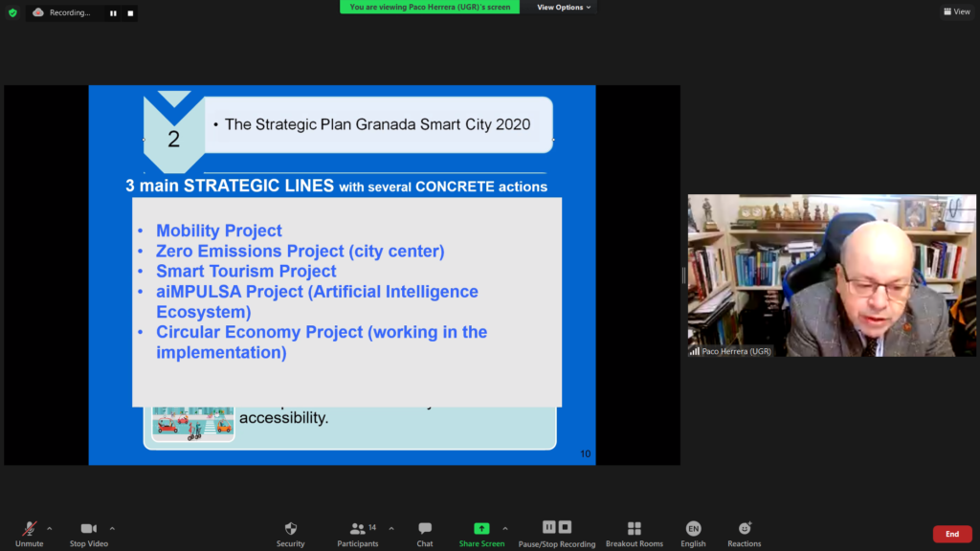This screenshot has height=551, width=980.
Task: Stop the video camera
Action: 89,532
